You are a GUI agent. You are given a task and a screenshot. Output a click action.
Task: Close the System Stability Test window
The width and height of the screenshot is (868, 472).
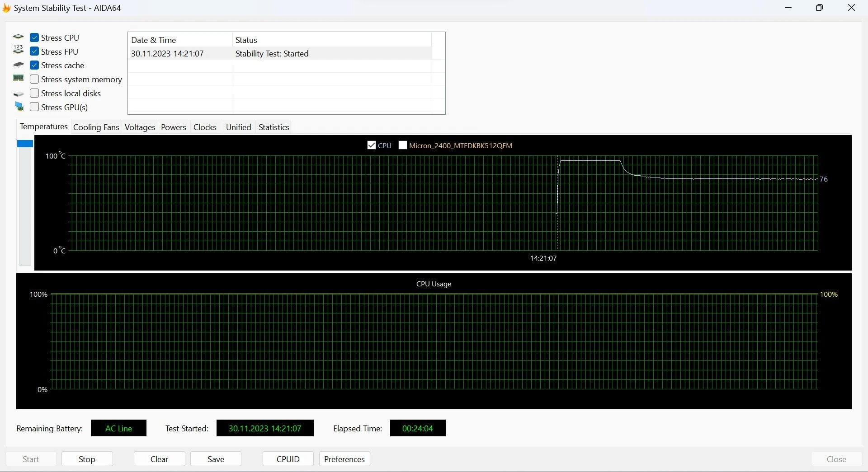pyautogui.click(x=851, y=8)
